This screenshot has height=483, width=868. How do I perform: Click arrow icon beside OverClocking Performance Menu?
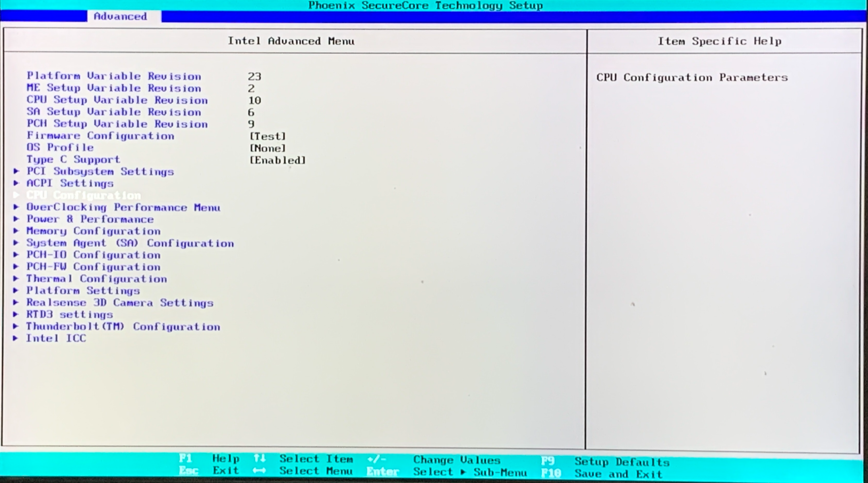[x=16, y=207]
